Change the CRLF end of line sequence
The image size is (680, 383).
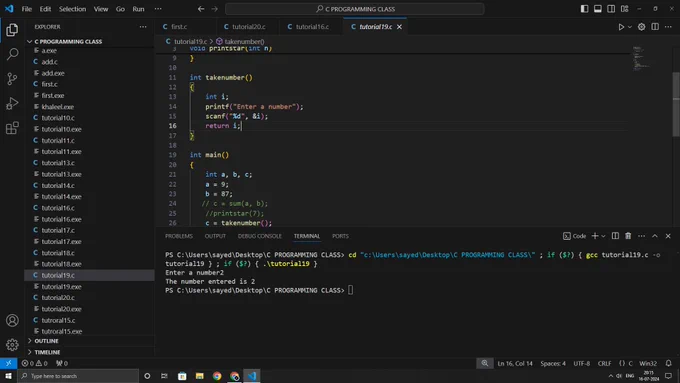(x=604, y=363)
